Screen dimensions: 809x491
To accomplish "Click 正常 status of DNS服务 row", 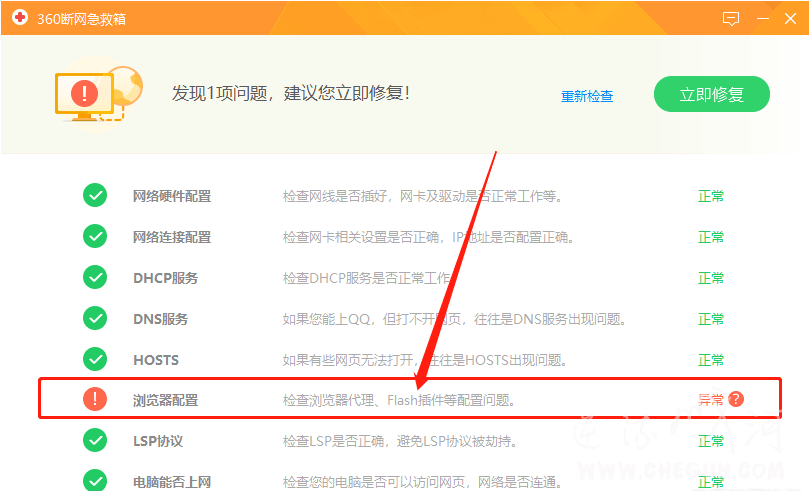I will pos(710,319).
